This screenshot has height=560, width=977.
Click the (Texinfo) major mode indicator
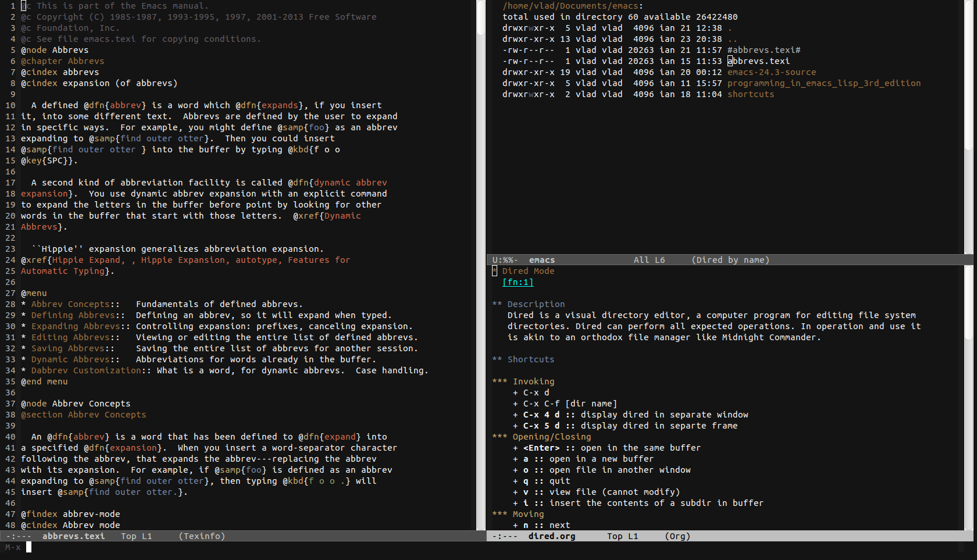pos(202,536)
